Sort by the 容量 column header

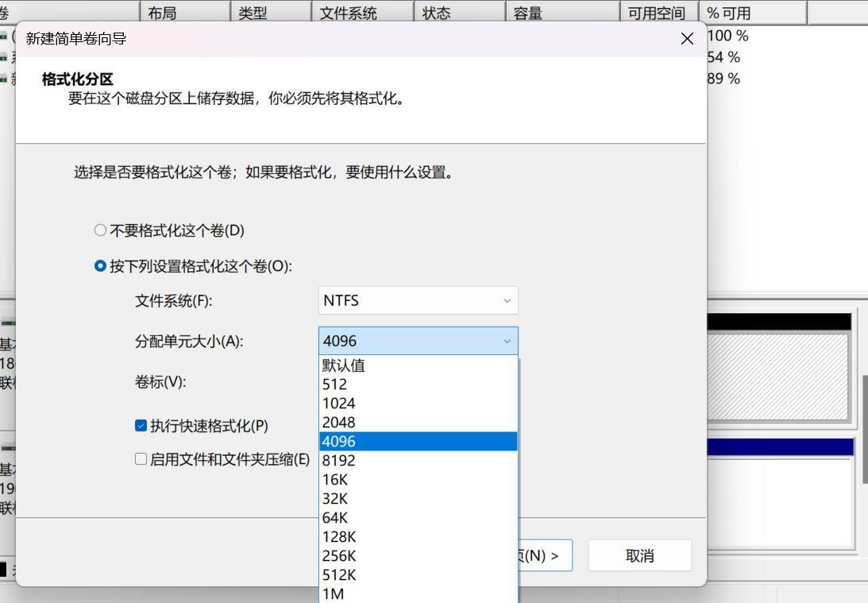pyautogui.click(x=561, y=14)
